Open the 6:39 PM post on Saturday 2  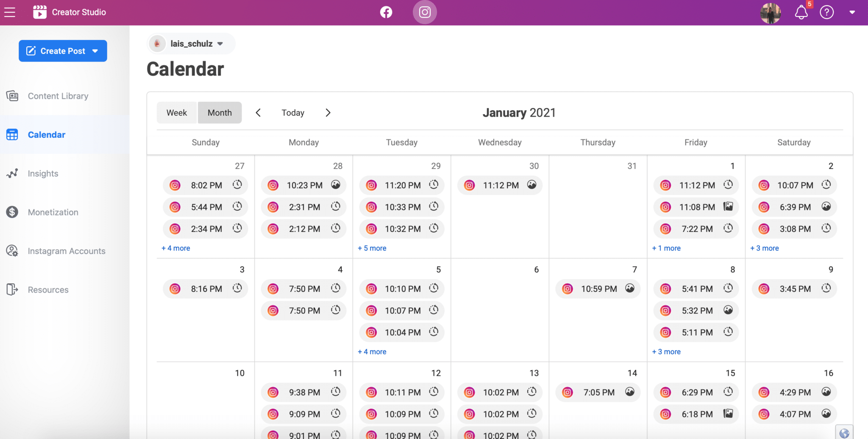click(794, 207)
